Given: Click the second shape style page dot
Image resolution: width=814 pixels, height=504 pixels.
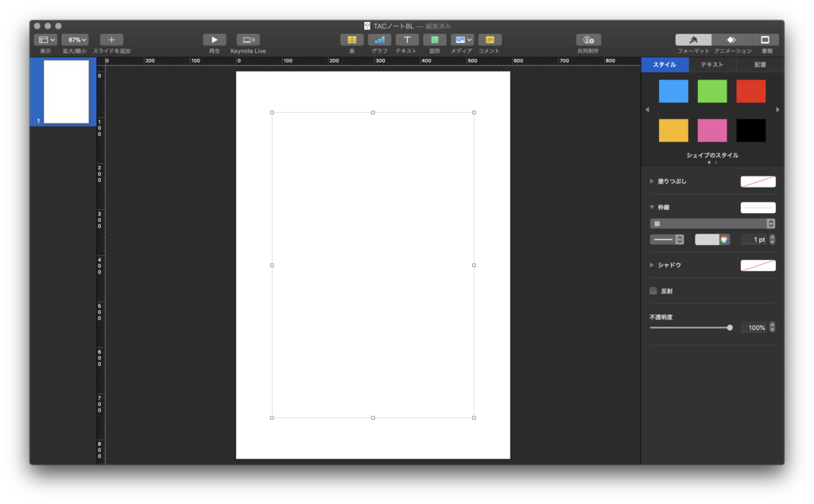Looking at the screenshot, I should 716,162.
